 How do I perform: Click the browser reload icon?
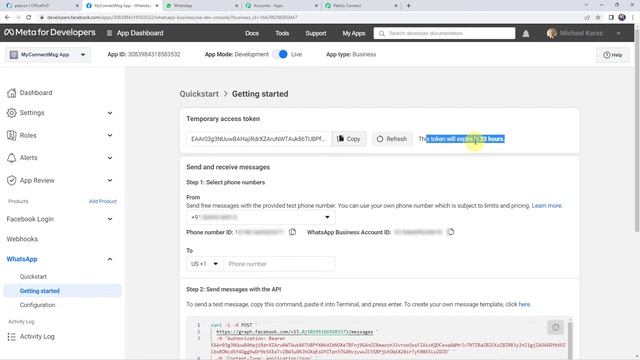click(28, 17)
